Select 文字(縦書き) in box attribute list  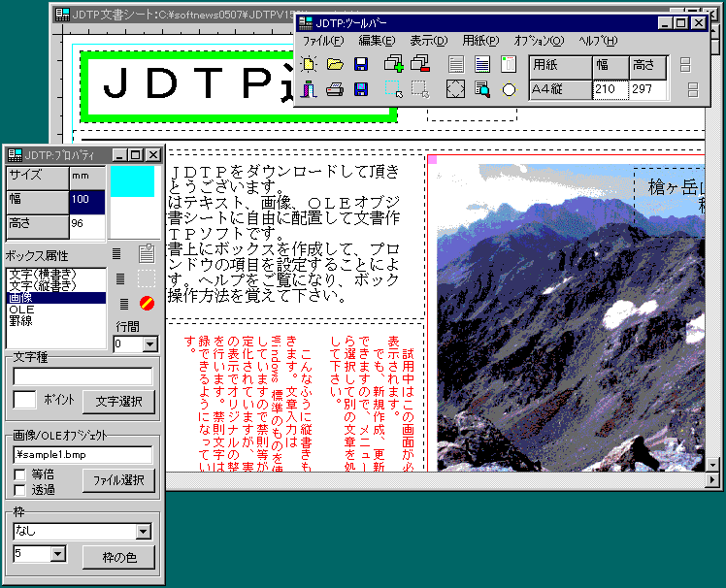click(x=56, y=285)
